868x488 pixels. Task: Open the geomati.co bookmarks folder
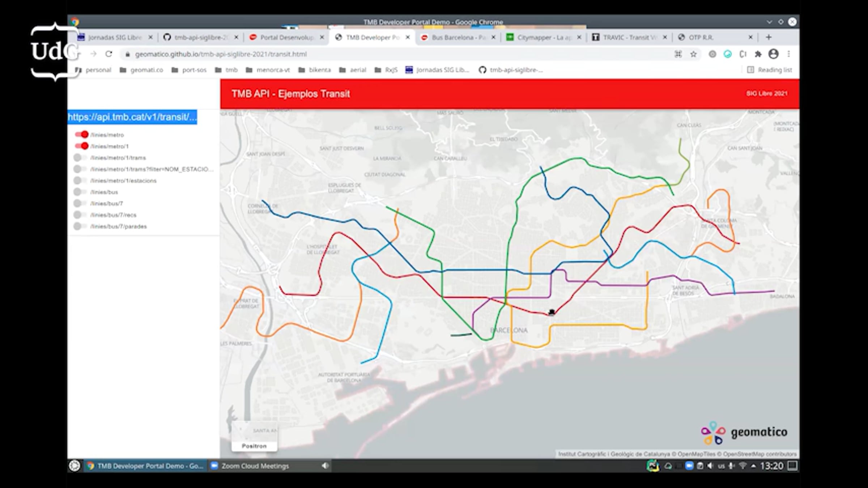pyautogui.click(x=141, y=70)
